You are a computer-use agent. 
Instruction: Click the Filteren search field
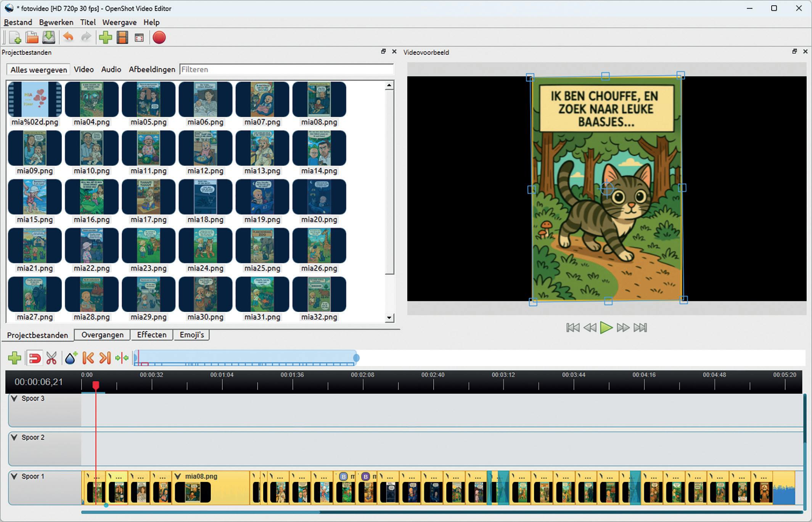click(286, 69)
